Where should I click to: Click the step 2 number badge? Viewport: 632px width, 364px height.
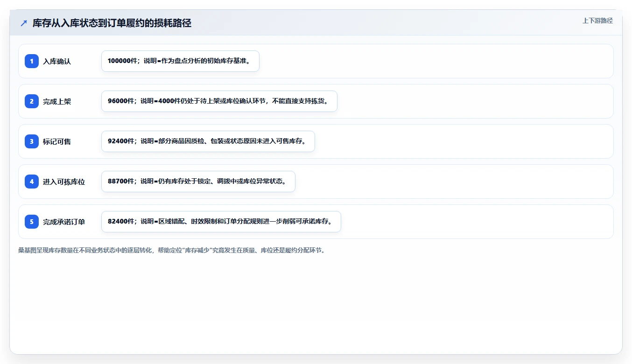pos(32,101)
